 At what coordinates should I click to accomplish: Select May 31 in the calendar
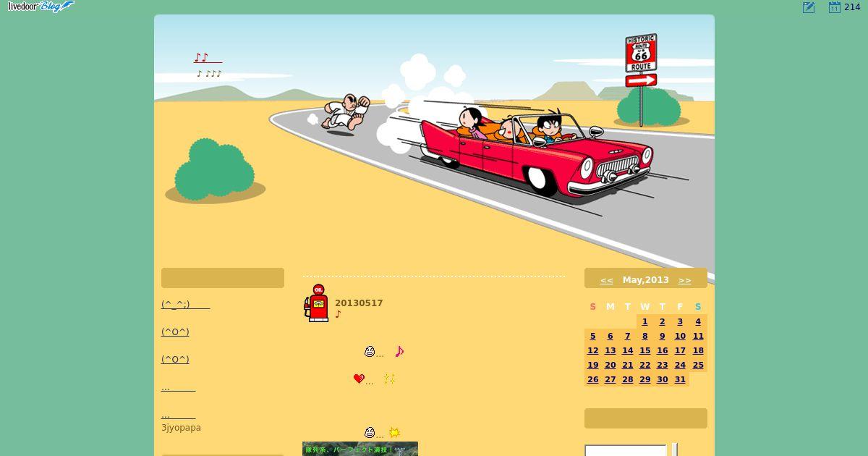pyautogui.click(x=680, y=379)
